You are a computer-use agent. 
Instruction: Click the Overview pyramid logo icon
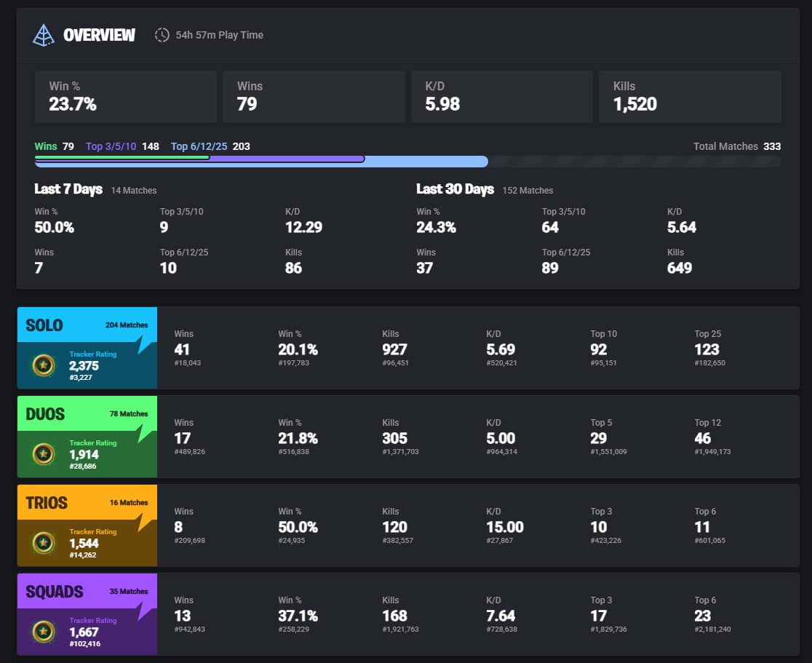coord(44,35)
